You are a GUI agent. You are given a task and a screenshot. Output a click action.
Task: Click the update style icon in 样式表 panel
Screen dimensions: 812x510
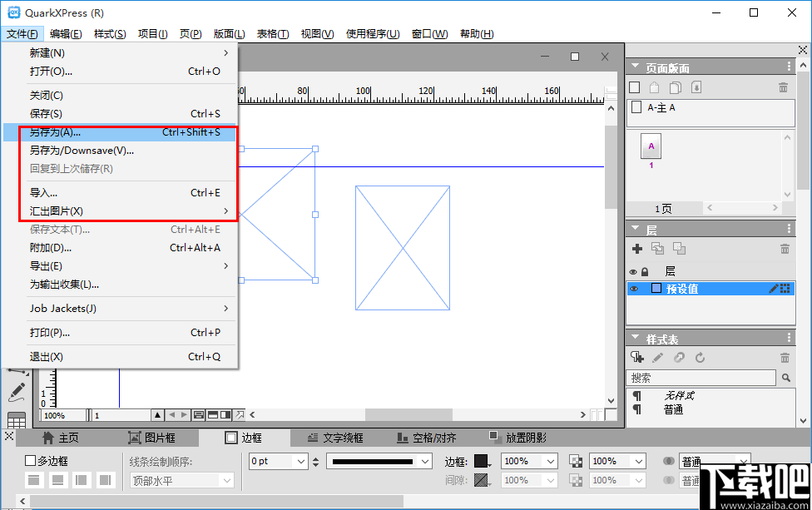tap(700, 358)
